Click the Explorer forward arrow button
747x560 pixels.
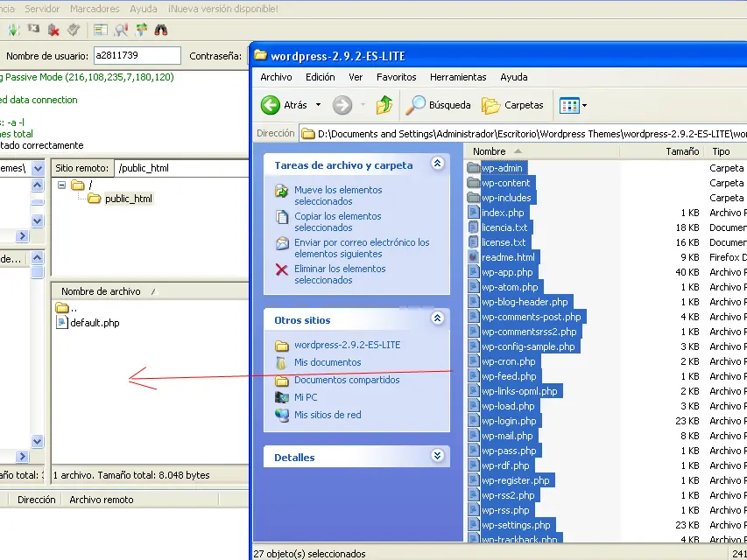pos(342,105)
